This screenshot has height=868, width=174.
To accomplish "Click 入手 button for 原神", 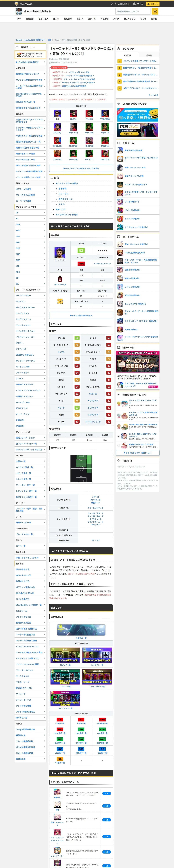I will click(106, 806).
